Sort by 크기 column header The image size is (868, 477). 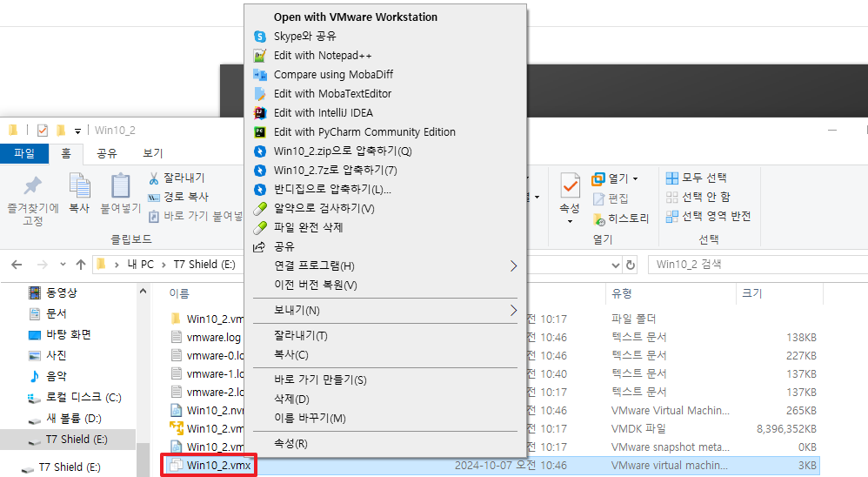tap(751, 293)
